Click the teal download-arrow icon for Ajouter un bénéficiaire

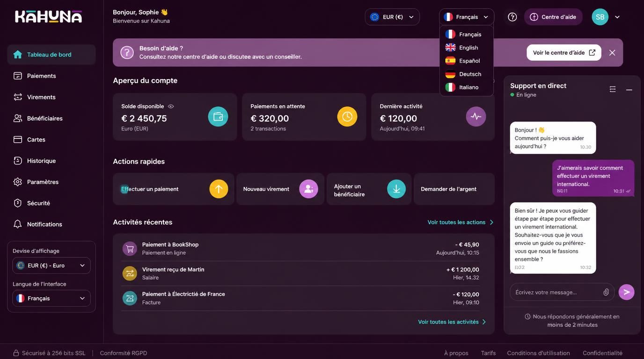(x=396, y=189)
